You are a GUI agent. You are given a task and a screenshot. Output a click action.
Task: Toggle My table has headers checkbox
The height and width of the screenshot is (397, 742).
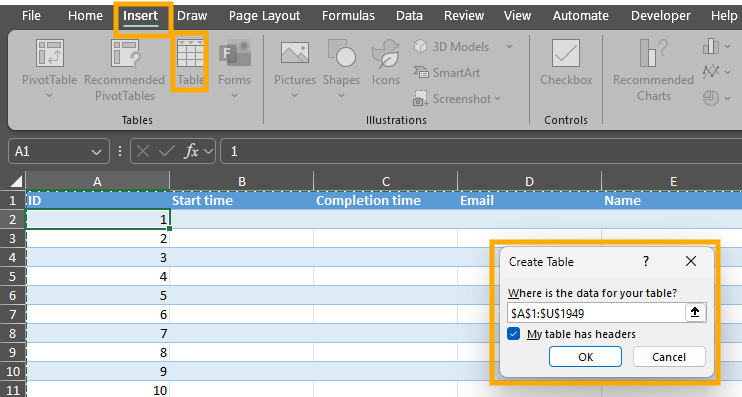(513, 334)
